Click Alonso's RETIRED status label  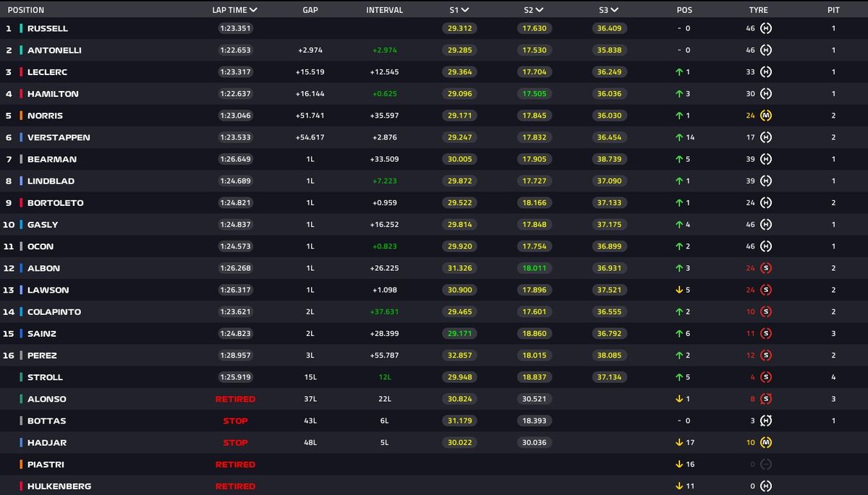(x=235, y=399)
